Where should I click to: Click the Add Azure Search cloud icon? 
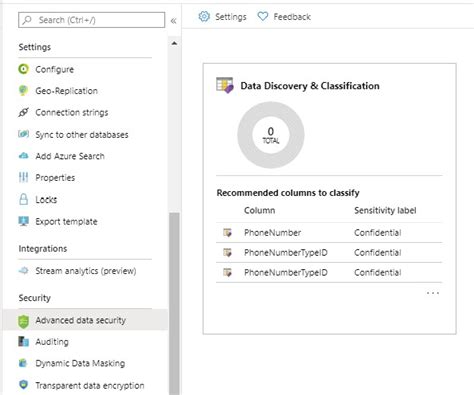click(x=23, y=156)
